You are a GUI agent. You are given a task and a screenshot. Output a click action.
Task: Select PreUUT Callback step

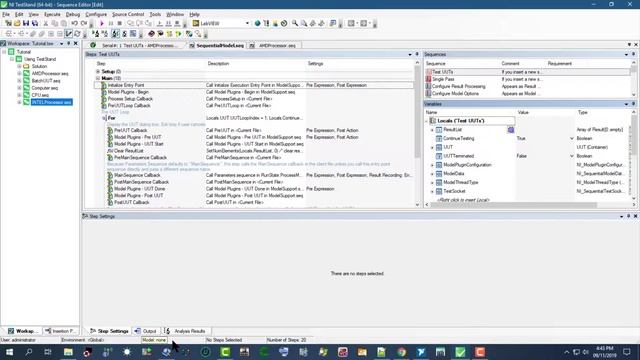131,130
